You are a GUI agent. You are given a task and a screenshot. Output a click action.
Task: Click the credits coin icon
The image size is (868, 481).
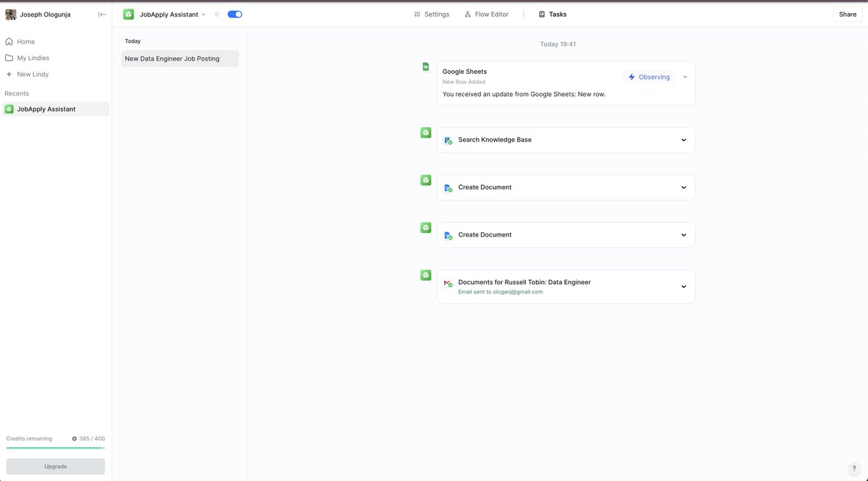coord(75,438)
